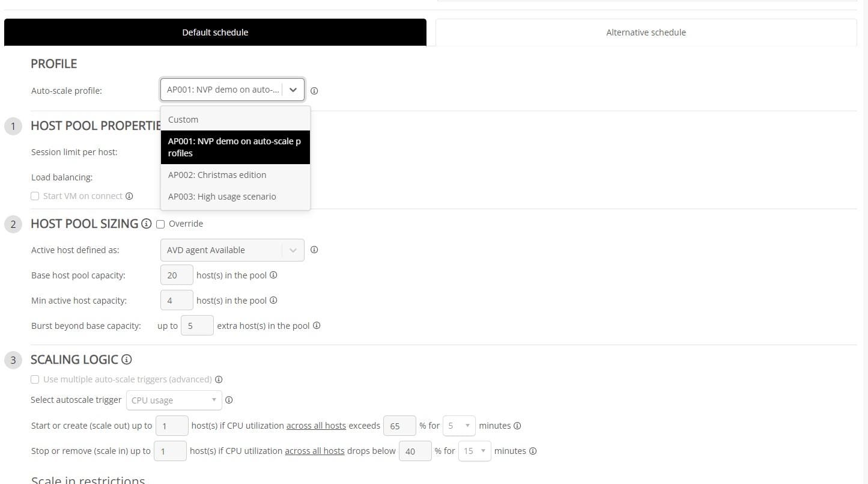The height and width of the screenshot is (484, 868).
Task: Click info icon beside SCALING LOGIC heading
Action: pos(126,360)
